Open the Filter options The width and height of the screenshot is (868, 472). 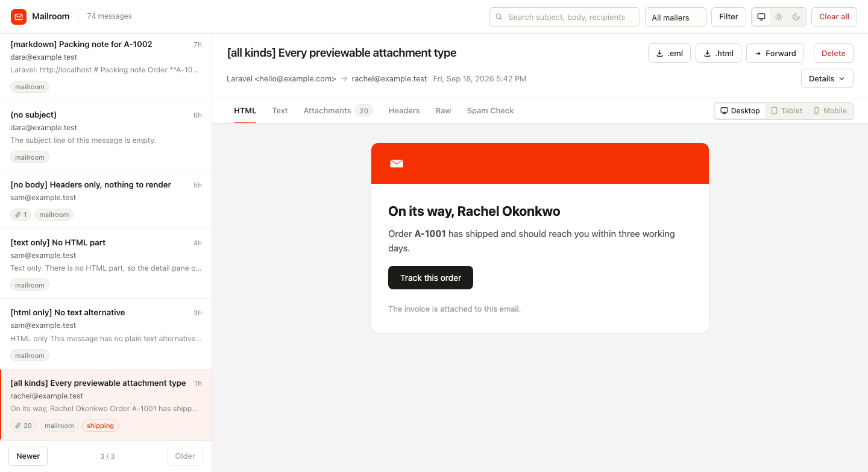tap(729, 17)
